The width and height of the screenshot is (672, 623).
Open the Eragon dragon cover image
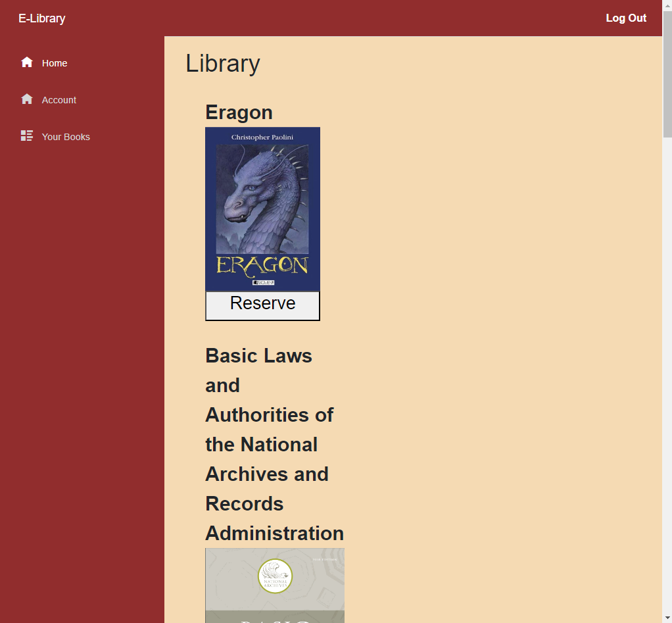click(x=262, y=204)
